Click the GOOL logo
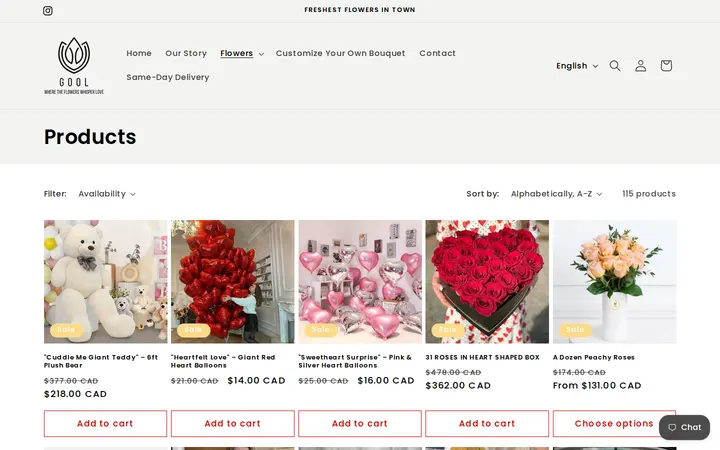 [74, 66]
